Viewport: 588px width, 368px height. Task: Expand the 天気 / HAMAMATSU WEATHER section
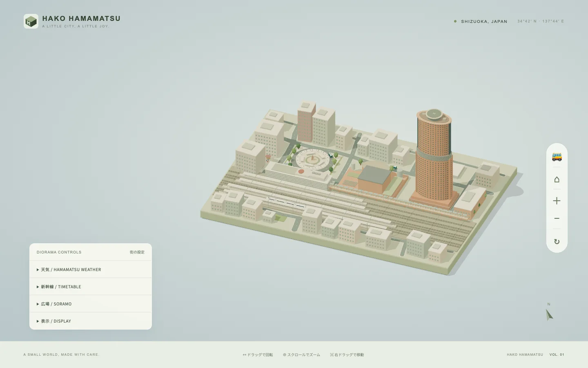(x=91, y=269)
